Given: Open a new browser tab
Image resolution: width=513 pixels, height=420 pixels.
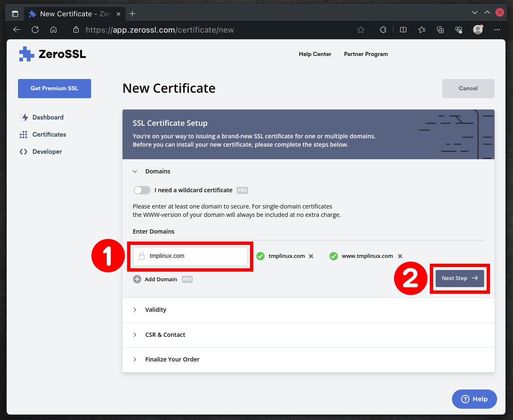Looking at the screenshot, I should (133, 13).
